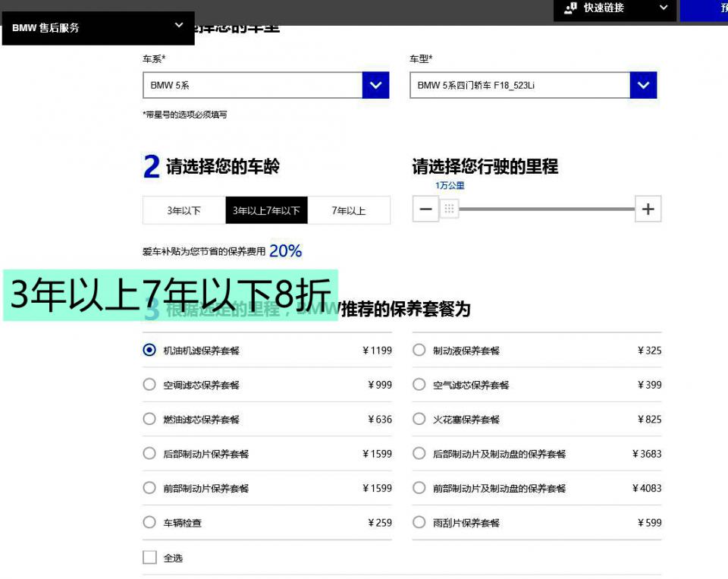Viewport: 728px width, 579px height.
Task: Decrease mileage with the minus button
Action: point(425,209)
